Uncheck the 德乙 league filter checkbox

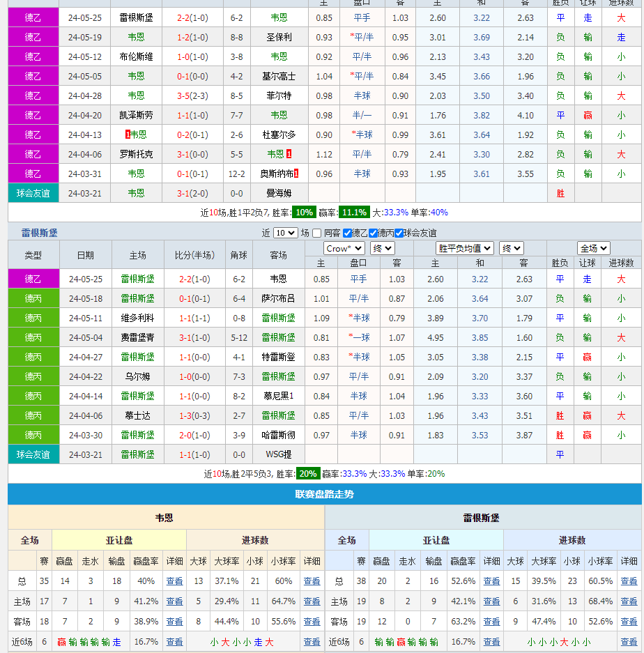point(347,233)
